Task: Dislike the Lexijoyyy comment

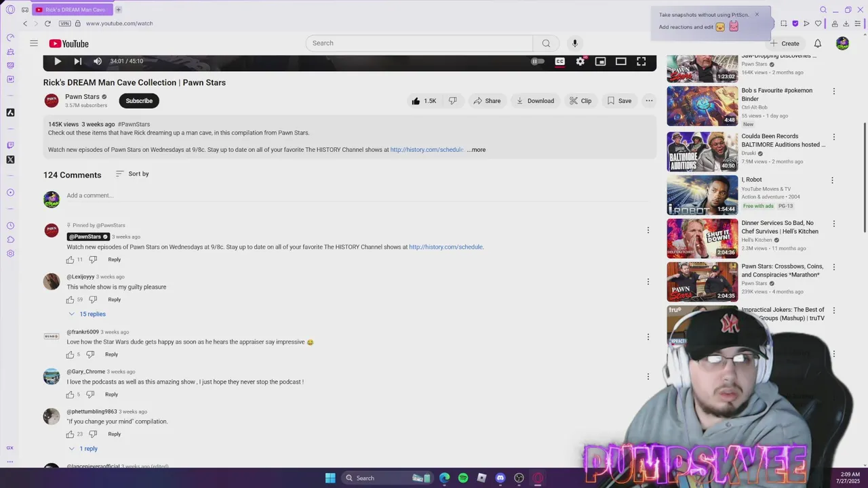Action: pos(93,300)
